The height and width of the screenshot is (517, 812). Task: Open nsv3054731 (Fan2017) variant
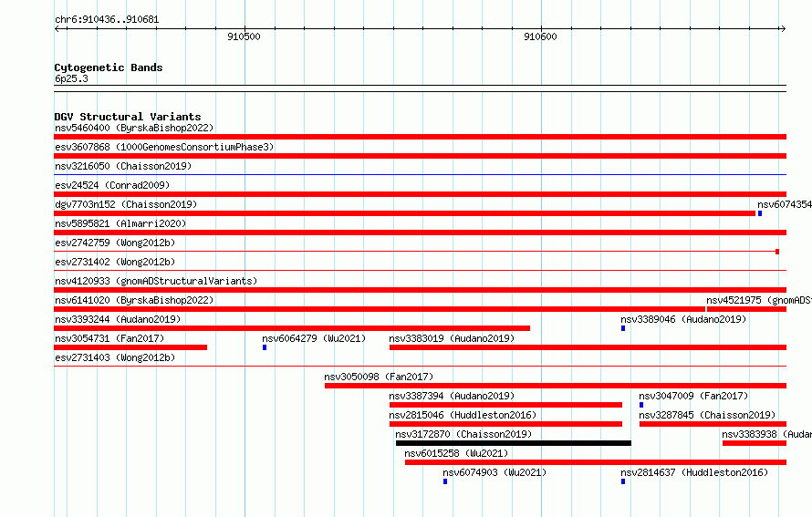pos(109,338)
